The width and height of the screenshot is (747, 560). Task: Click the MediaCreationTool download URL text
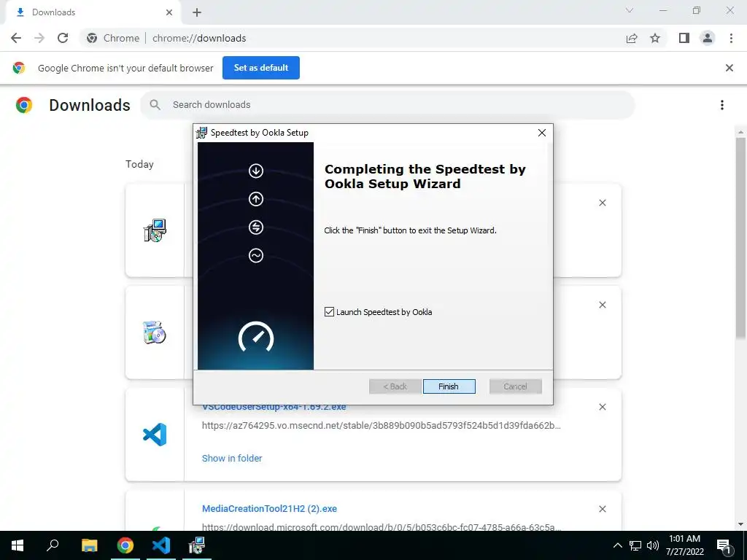coord(381,527)
